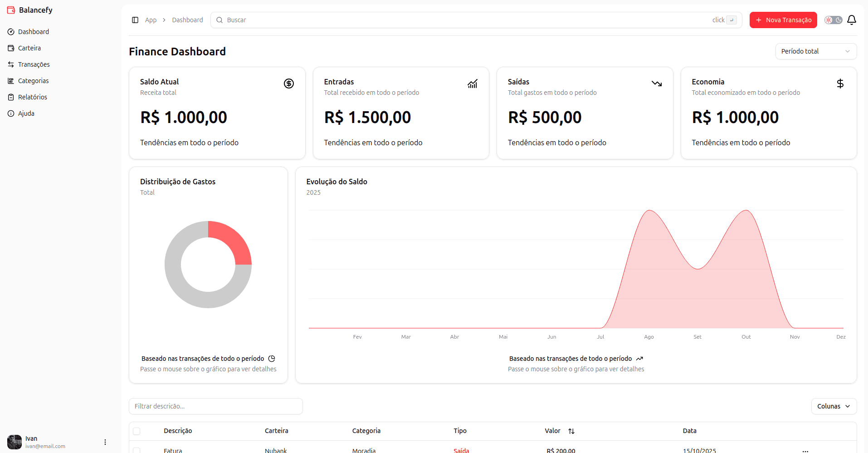Check the select-all rows checkbox
The width and height of the screenshot is (868, 453).
click(x=137, y=431)
